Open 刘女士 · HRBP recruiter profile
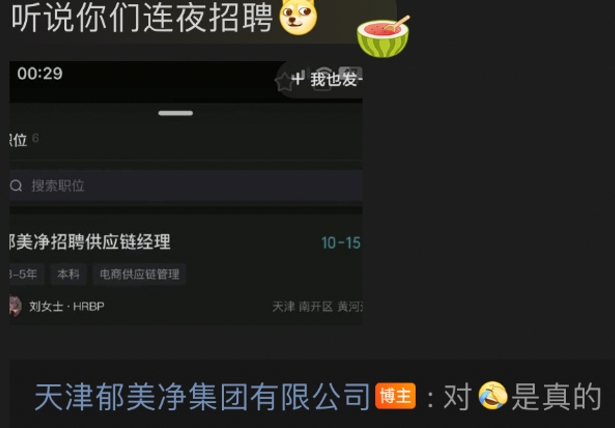 coord(67,306)
